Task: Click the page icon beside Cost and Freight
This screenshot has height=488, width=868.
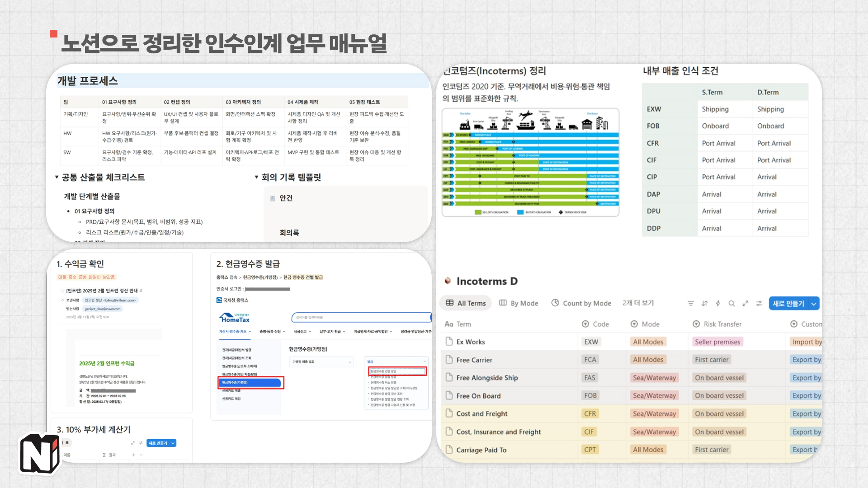Action: [449, 413]
